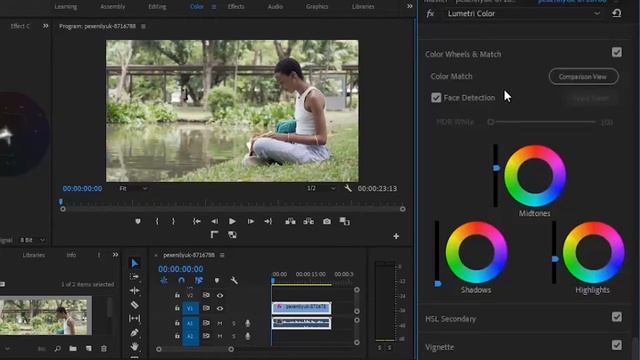640x360 pixels.
Task: Open the 1/2 playback resolution dropdown
Action: point(321,188)
